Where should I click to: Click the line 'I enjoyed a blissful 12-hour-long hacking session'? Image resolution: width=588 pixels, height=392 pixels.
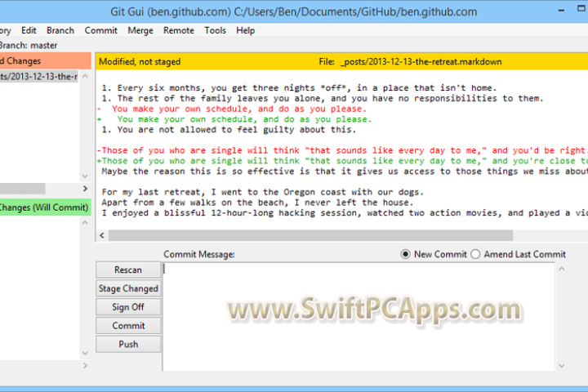click(x=345, y=213)
